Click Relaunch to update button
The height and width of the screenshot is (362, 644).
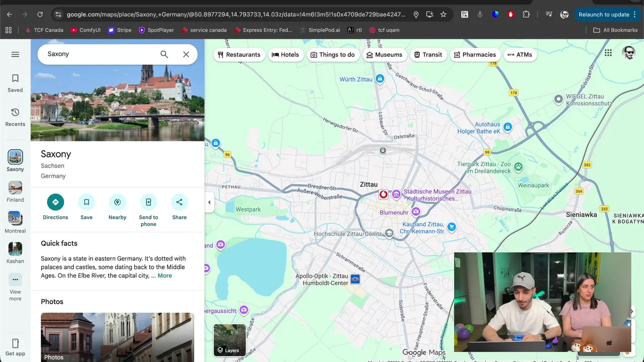[x=607, y=15]
